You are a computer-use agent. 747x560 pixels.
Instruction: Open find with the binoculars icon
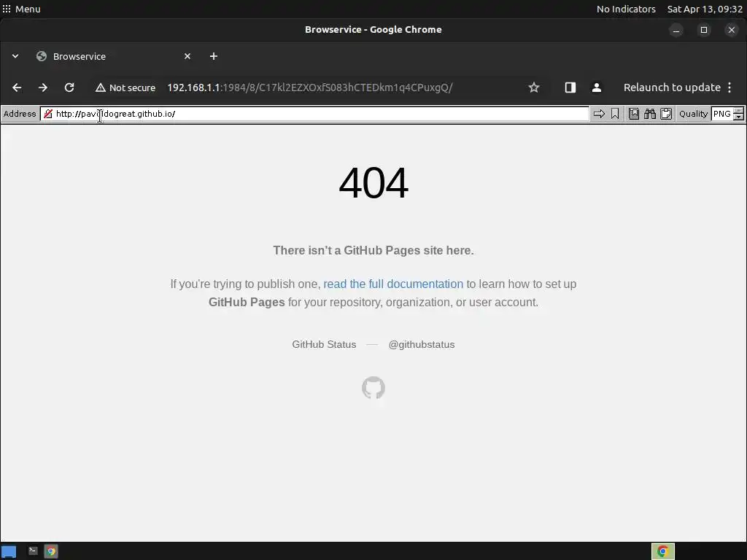650,114
